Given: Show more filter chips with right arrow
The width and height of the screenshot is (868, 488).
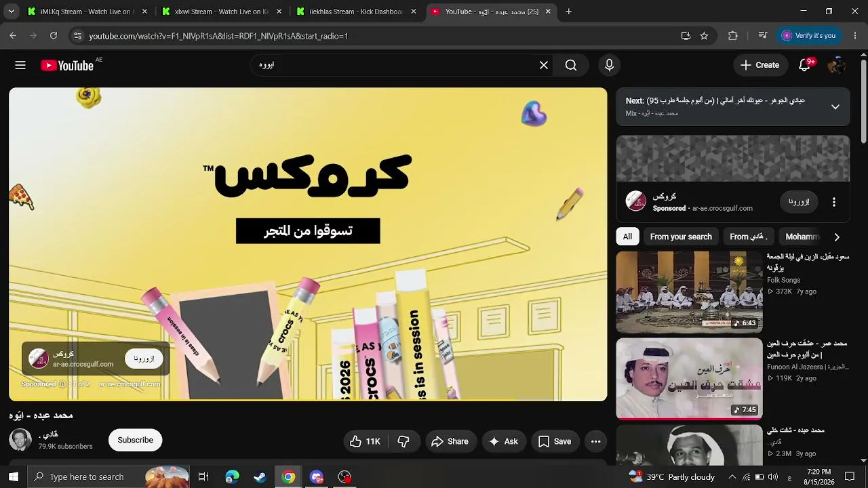Looking at the screenshot, I should coord(837,237).
